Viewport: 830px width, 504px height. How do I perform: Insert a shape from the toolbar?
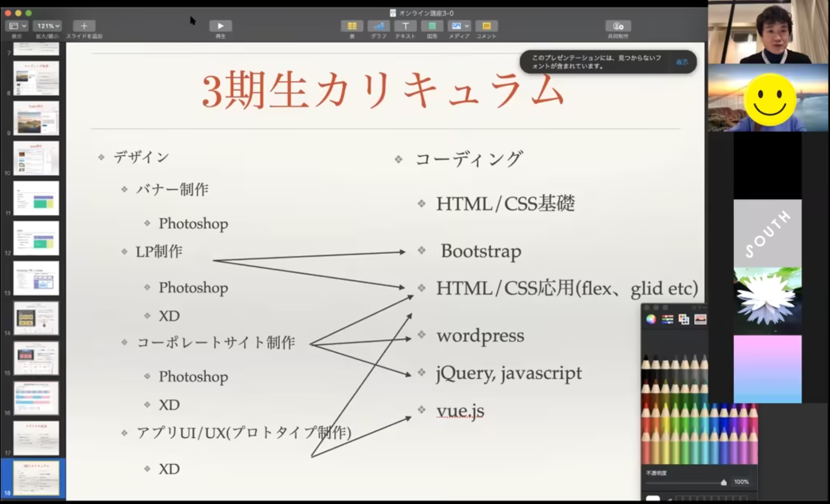(x=432, y=26)
